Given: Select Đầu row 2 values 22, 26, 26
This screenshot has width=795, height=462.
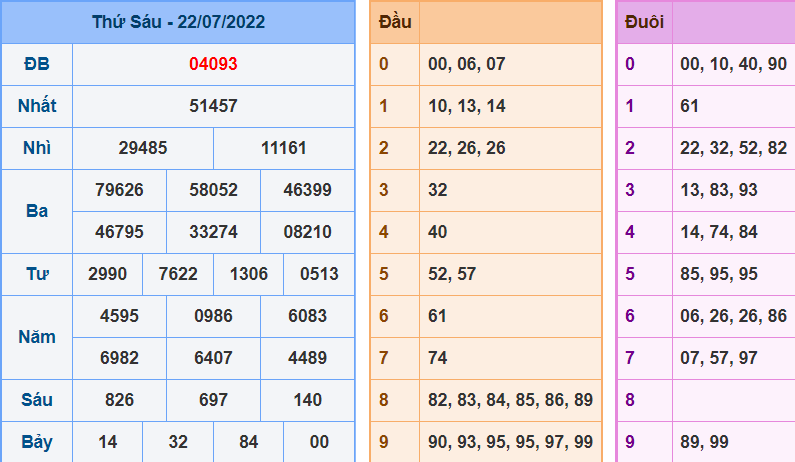Looking at the screenshot, I should pyautogui.click(x=466, y=148).
